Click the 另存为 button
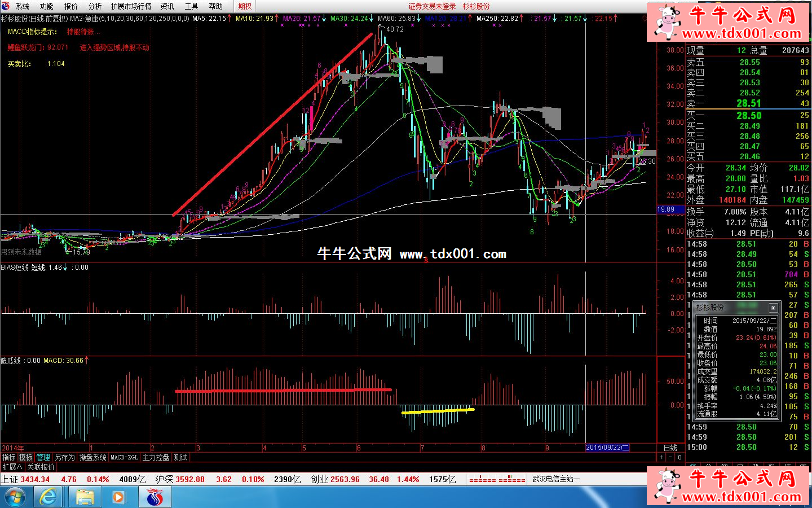The width and height of the screenshot is (812, 508). 64,457
